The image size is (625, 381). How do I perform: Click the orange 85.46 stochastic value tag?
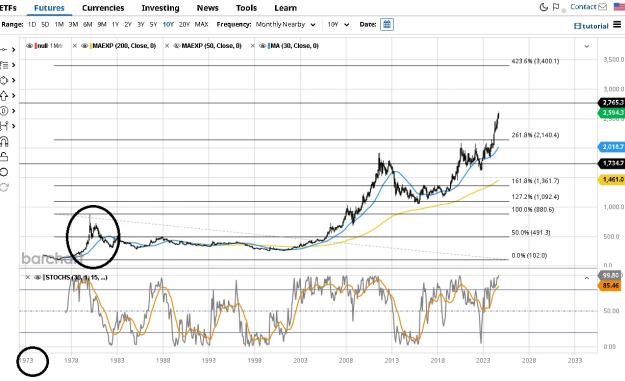point(610,285)
